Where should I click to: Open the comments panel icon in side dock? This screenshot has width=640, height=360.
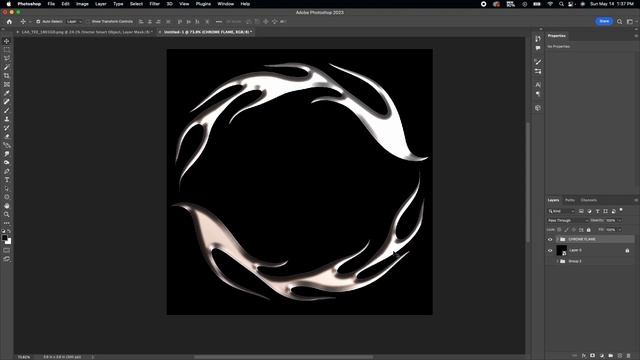538,48
